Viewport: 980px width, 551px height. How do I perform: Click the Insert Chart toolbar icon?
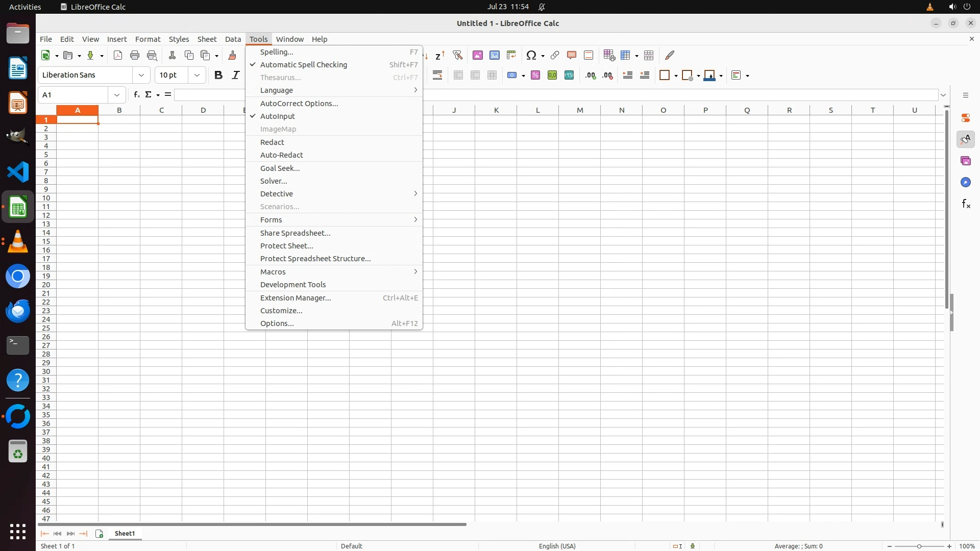pos(495,55)
